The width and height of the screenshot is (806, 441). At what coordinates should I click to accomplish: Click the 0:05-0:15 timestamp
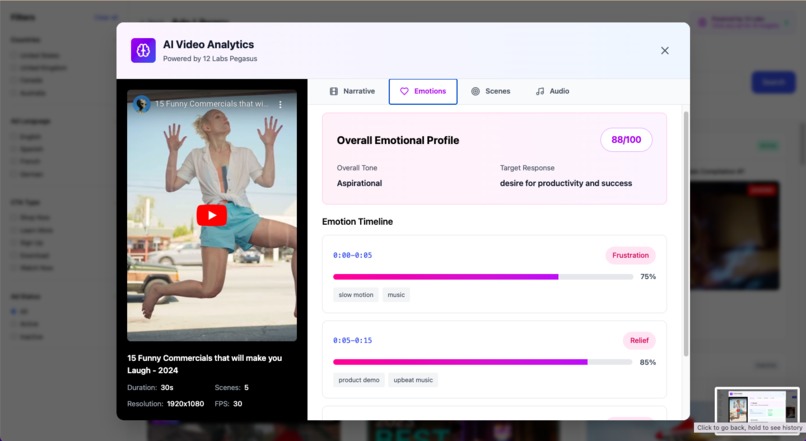(353, 340)
